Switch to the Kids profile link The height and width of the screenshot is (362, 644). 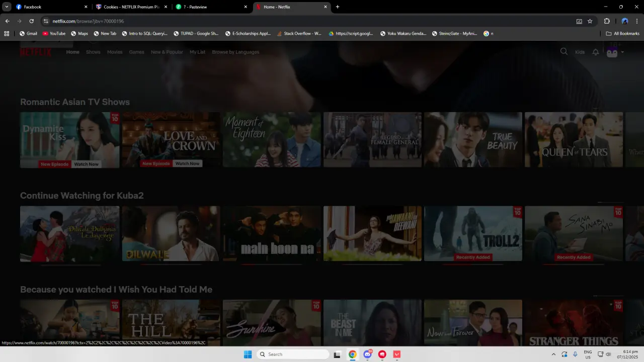click(580, 52)
